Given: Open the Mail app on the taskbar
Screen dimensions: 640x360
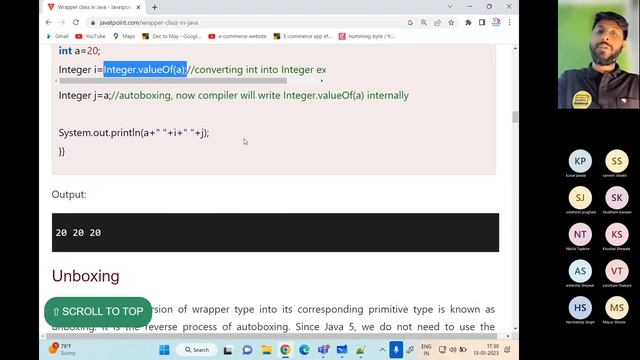Looking at the screenshot, I should (x=342, y=350).
